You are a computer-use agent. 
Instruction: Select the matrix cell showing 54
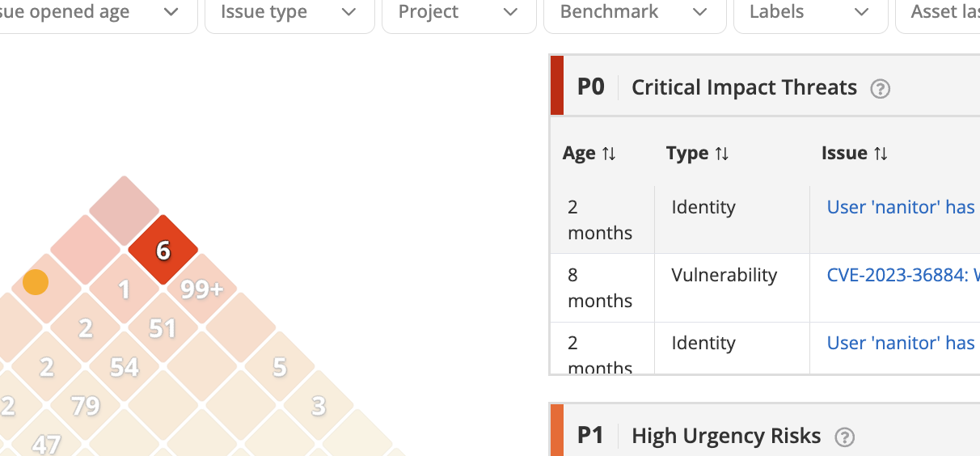click(x=125, y=367)
